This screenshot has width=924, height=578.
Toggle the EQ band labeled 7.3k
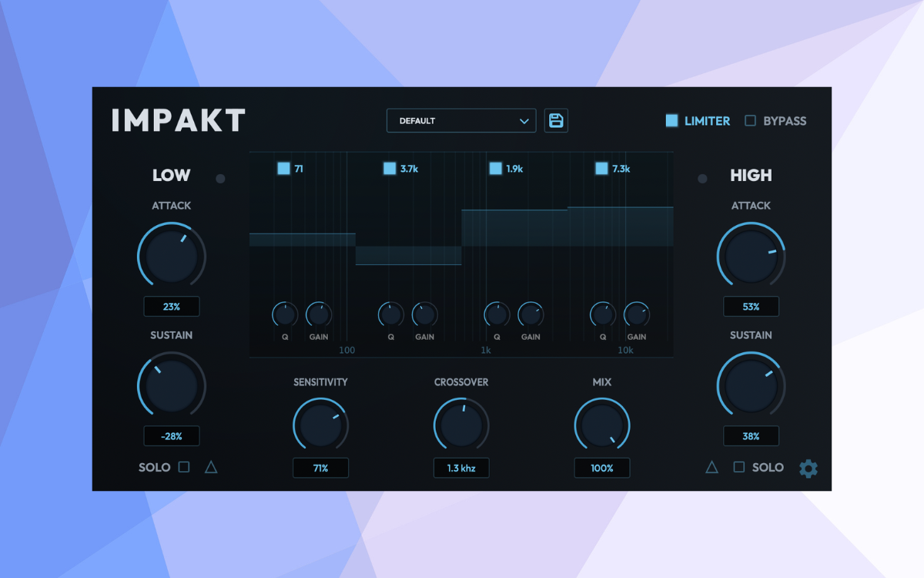coord(602,169)
